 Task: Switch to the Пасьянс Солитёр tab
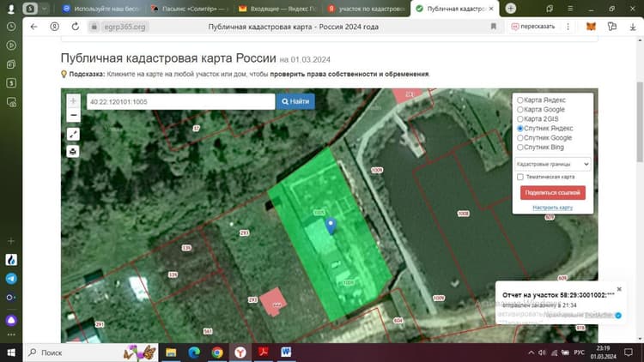click(189, 9)
